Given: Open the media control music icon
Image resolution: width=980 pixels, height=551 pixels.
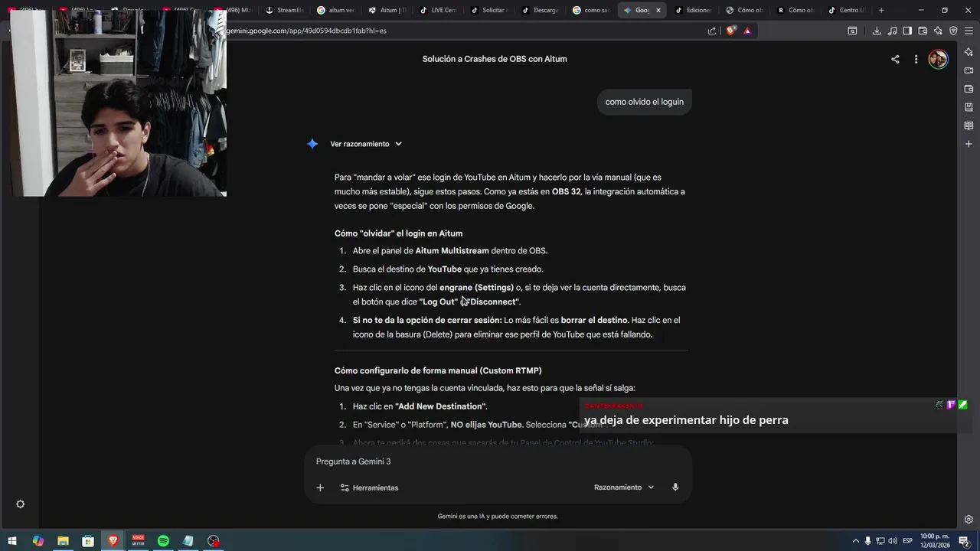Looking at the screenshot, I should click(892, 31).
